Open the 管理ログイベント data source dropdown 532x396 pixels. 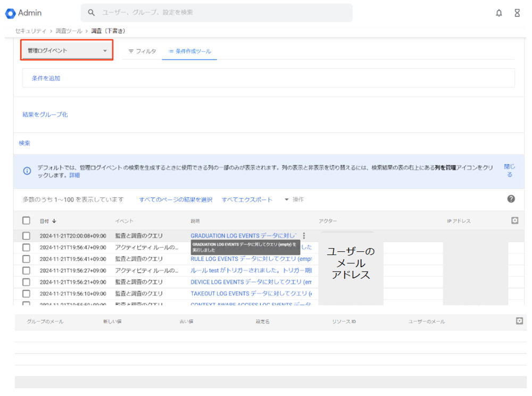pyautogui.click(x=67, y=51)
